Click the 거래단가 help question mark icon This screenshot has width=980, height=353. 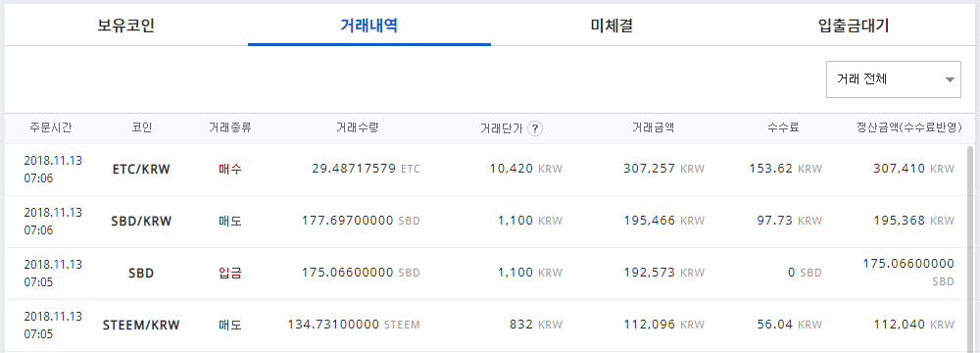coord(534,128)
